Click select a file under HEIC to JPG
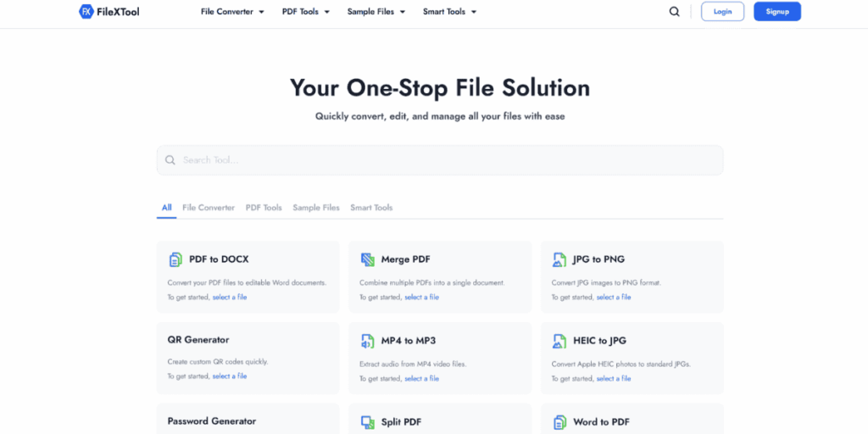868x434 pixels. (x=614, y=379)
